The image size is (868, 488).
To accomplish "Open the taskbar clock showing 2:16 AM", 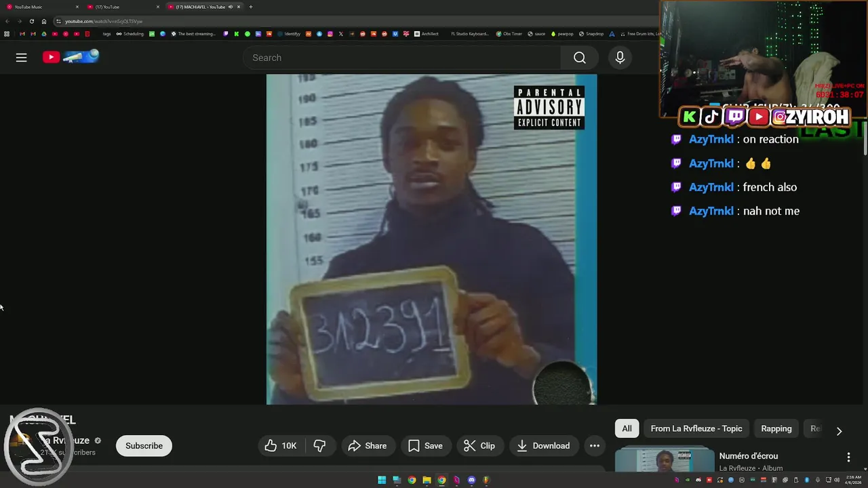I will tap(853, 481).
